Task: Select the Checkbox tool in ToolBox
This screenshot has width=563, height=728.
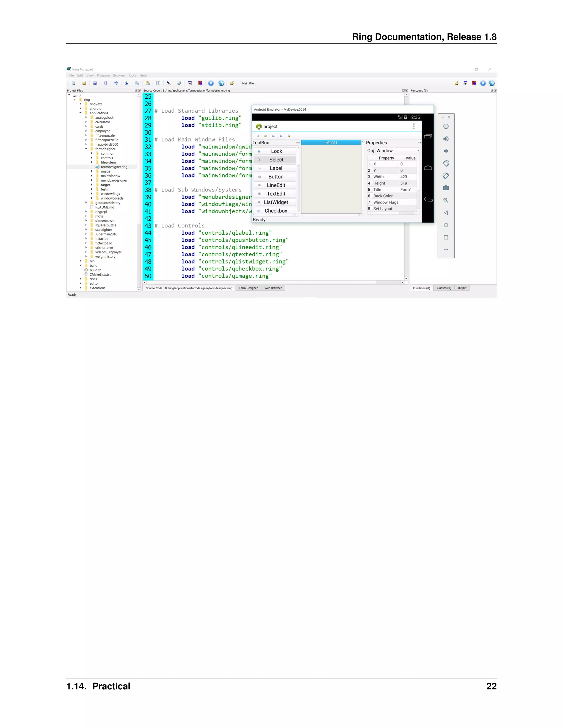Action: [x=275, y=211]
